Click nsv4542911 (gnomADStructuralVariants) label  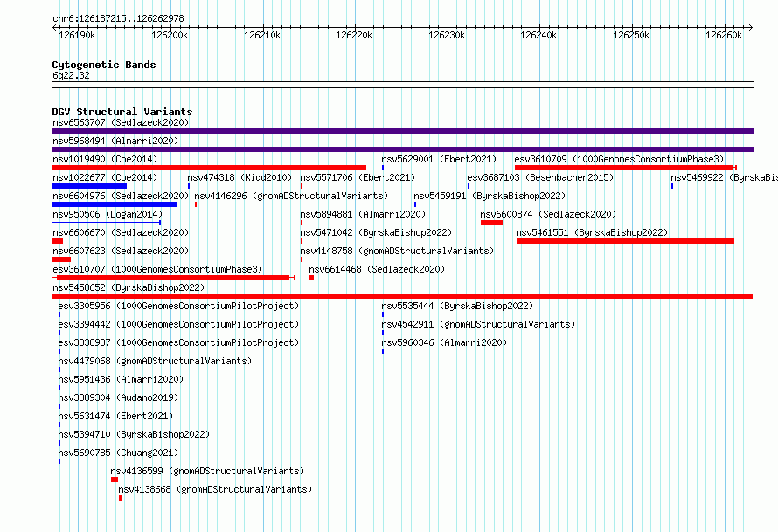478,324
